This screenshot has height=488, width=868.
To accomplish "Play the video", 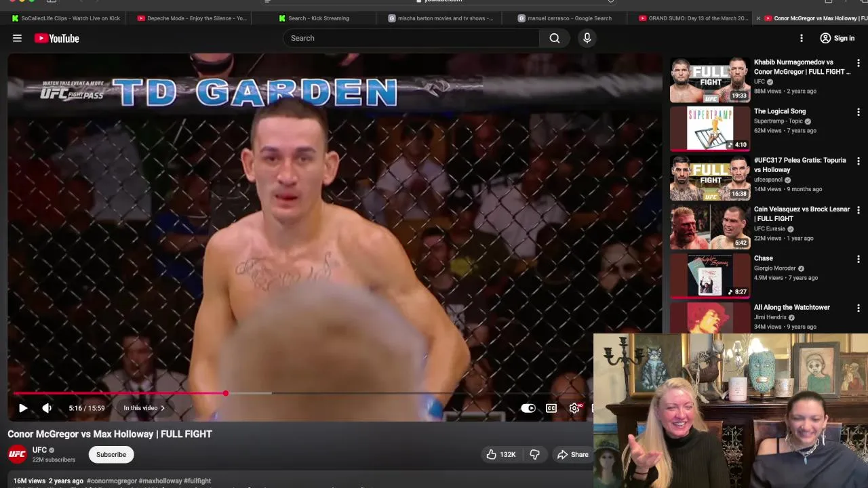I will pos(23,408).
